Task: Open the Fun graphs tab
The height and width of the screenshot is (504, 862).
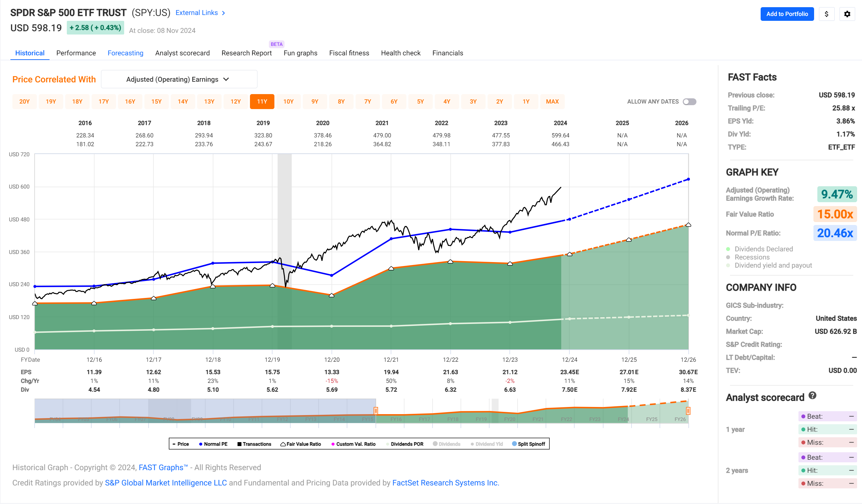Action: (x=300, y=53)
